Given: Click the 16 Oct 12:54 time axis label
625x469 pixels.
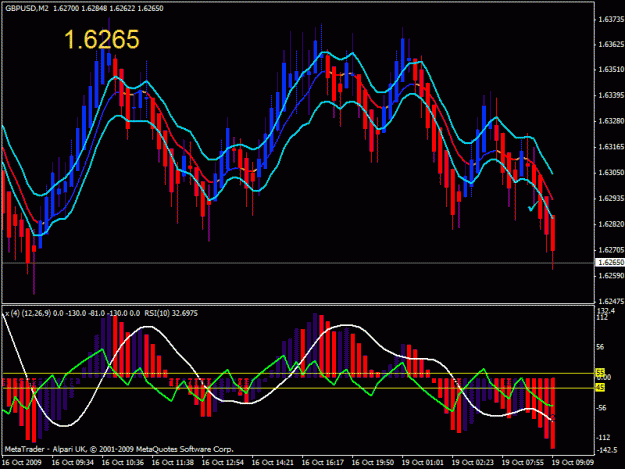Looking at the screenshot, I should [x=222, y=462].
